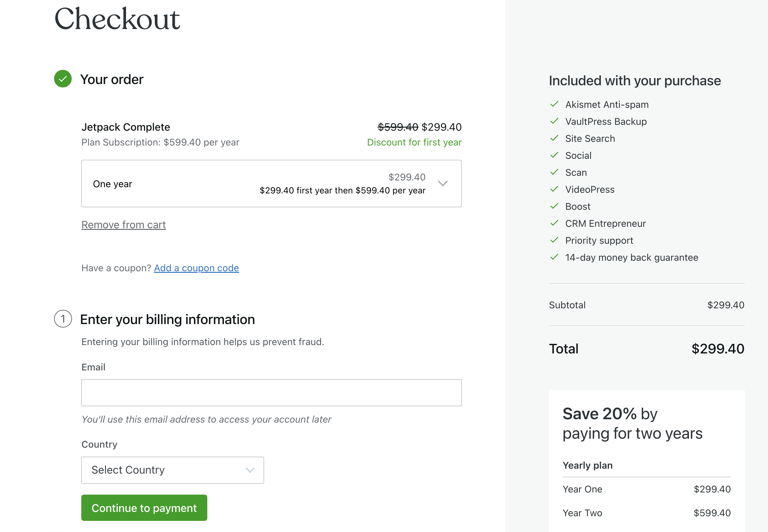Click Remove from cart
Screen dimensions: 768x532
(x=123, y=224)
